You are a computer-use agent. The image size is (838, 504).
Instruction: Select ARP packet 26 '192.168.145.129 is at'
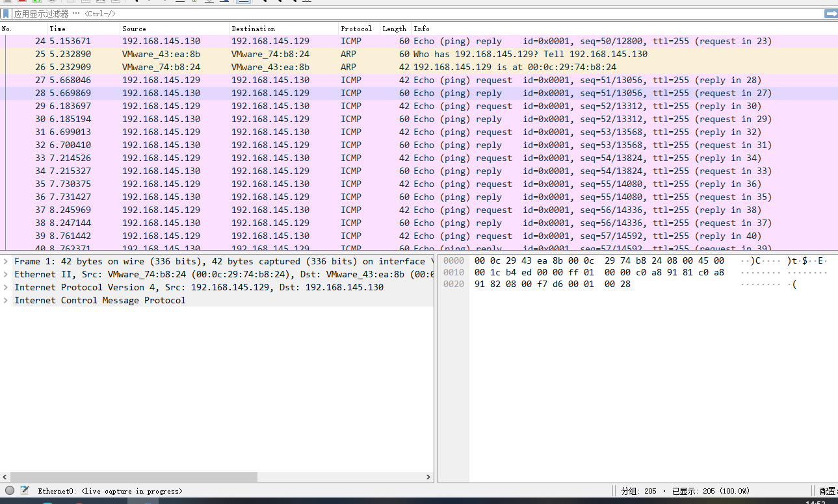419,67
